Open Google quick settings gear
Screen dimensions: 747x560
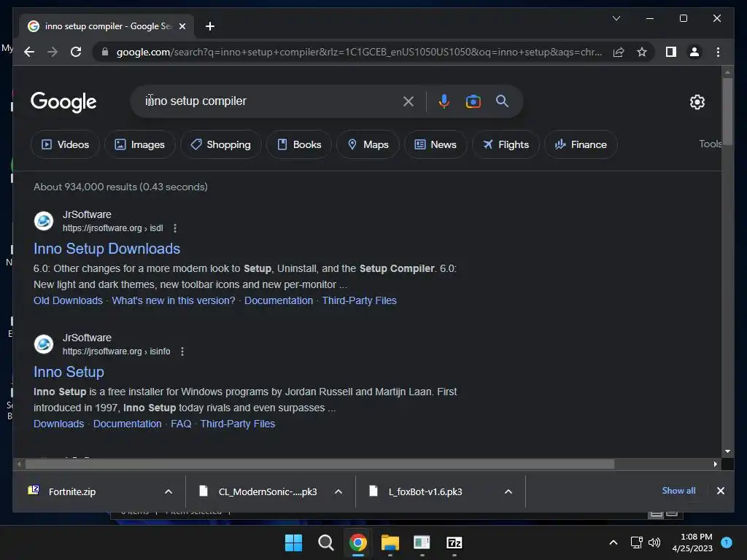pos(697,101)
